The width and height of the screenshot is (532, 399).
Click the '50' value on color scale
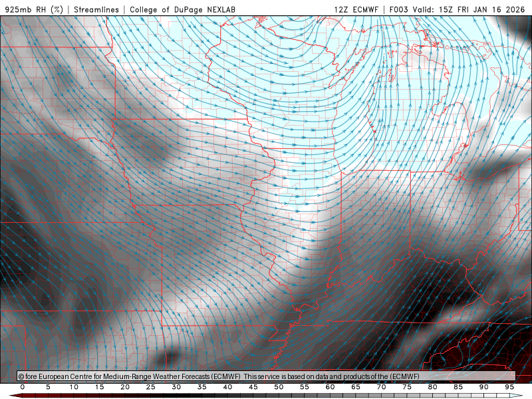(279, 387)
